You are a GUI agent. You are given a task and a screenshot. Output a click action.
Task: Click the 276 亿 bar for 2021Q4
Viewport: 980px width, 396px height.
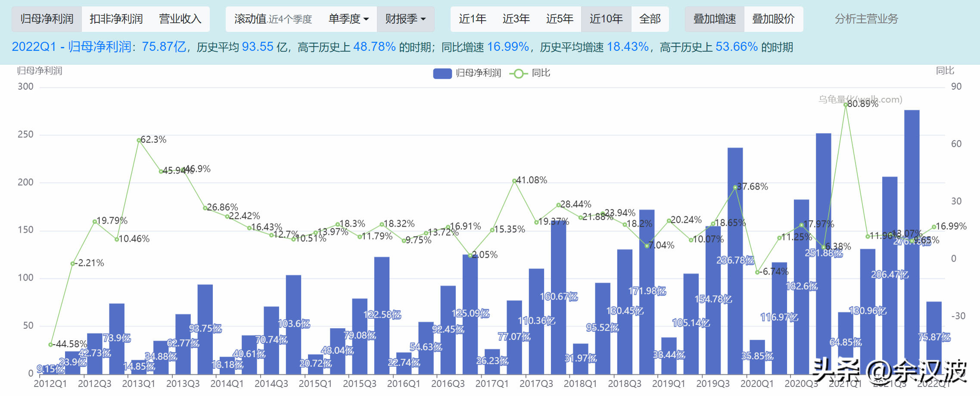[912, 242]
